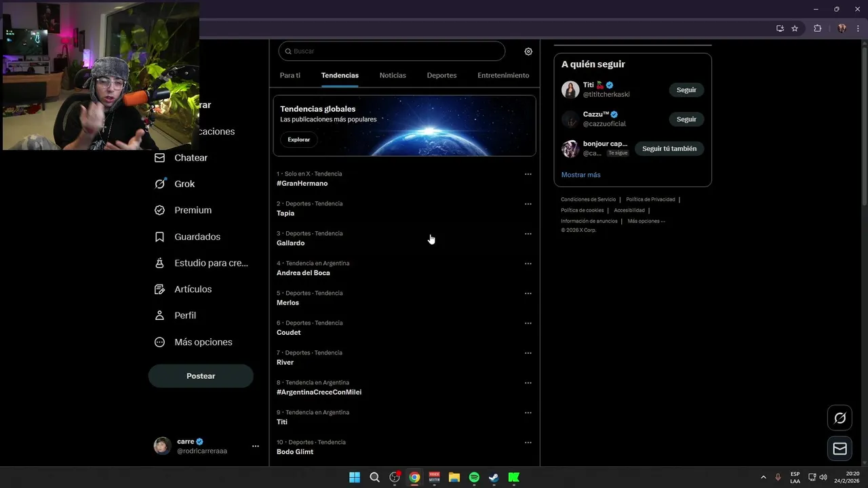
Task: Open the Andrea del Boca trend
Action: pyautogui.click(x=303, y=273)
